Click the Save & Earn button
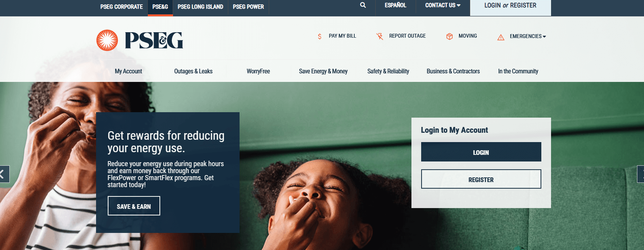The image size is (644, 250). [x=134, y=206]
